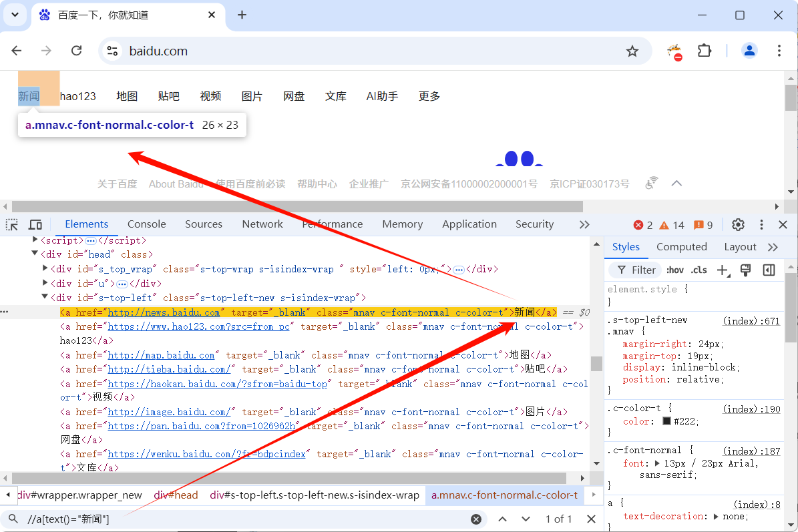Close the 百度一下 tab
798x532 pixels.
[212, 15]
